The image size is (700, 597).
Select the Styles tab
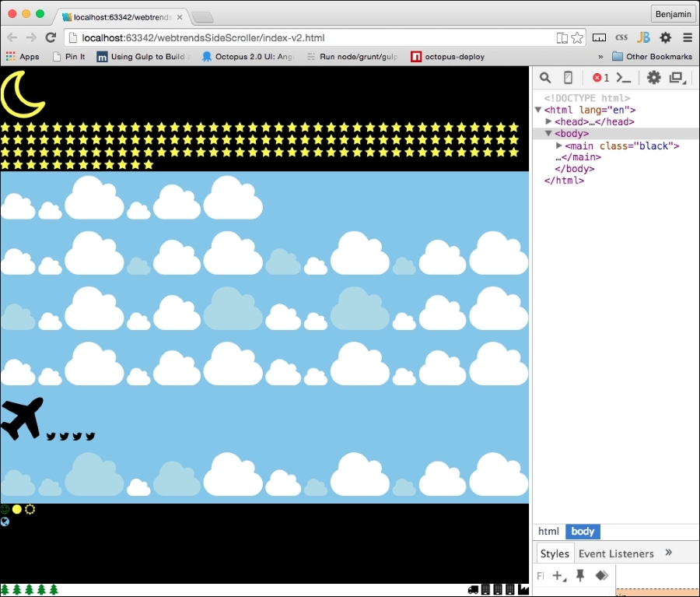click(555, 553)
